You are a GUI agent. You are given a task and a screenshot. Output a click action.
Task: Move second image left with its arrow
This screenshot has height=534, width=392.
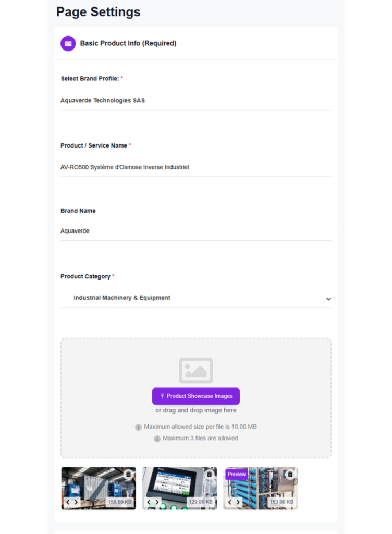pos(149,502)
